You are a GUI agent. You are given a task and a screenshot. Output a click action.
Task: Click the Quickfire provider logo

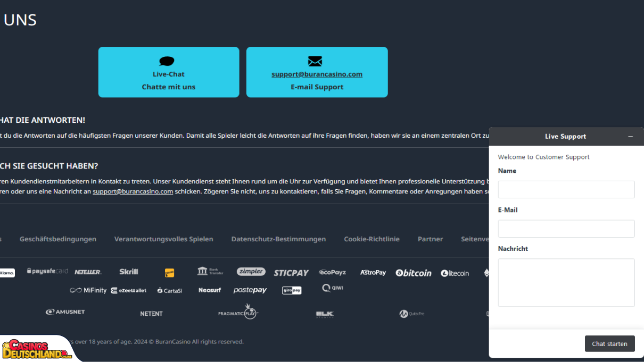click(412, 314)
